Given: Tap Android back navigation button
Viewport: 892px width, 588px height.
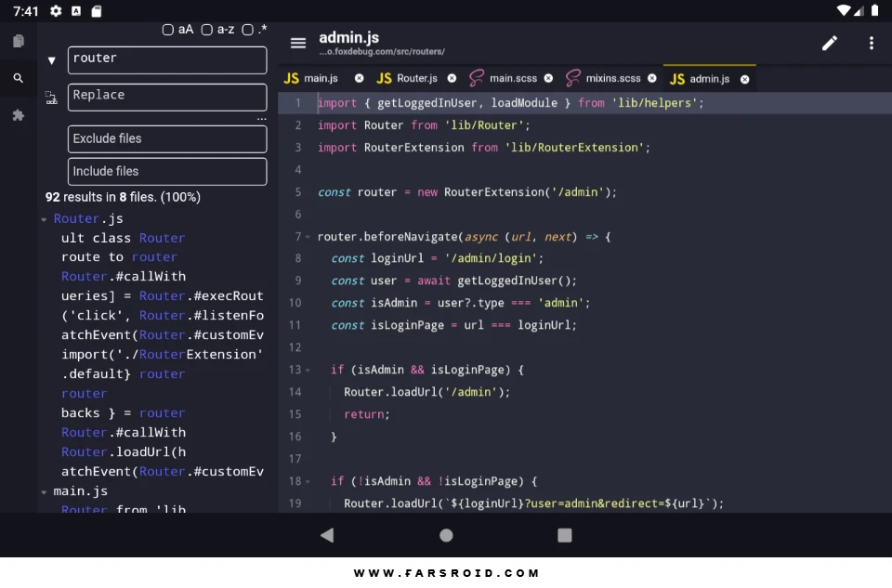Looking at the screenshot, I should coord(327,535).
